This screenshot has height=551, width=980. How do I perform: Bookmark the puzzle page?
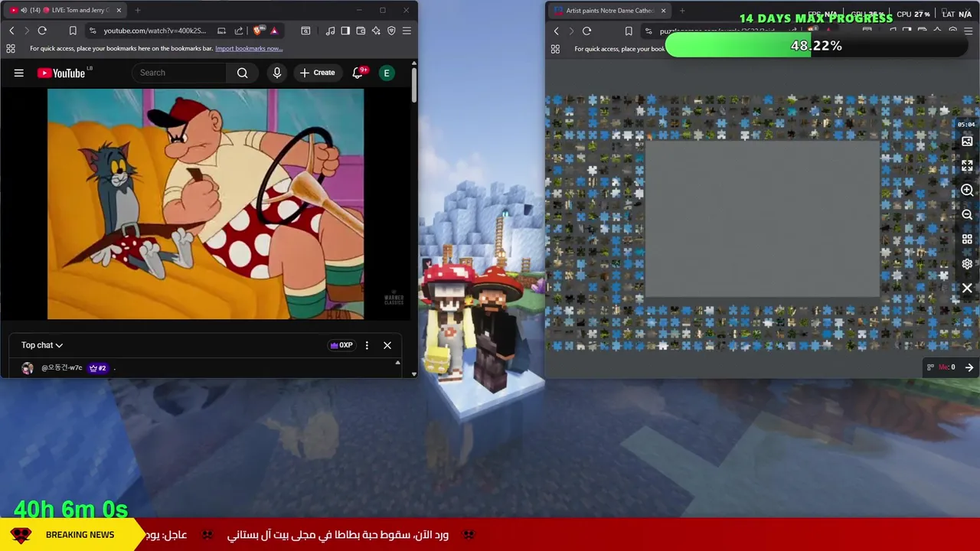point(629,31)
